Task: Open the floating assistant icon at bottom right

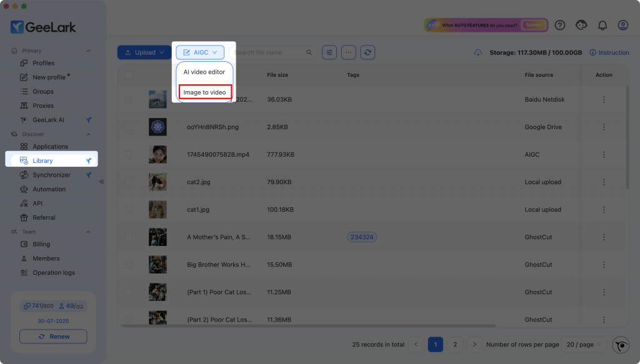Action: (x=621, y=345)
